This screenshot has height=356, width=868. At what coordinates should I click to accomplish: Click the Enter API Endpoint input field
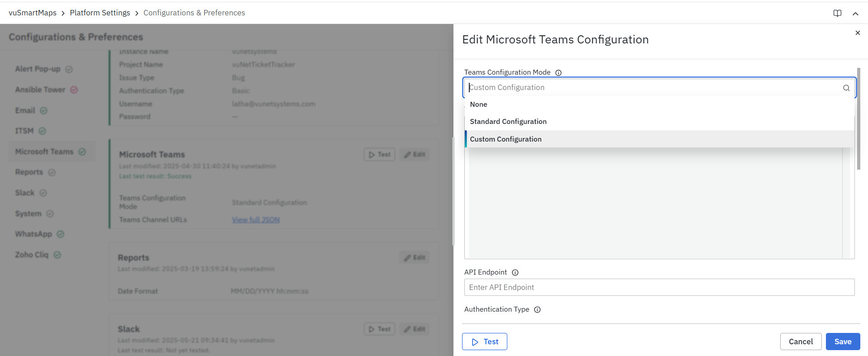659,288
